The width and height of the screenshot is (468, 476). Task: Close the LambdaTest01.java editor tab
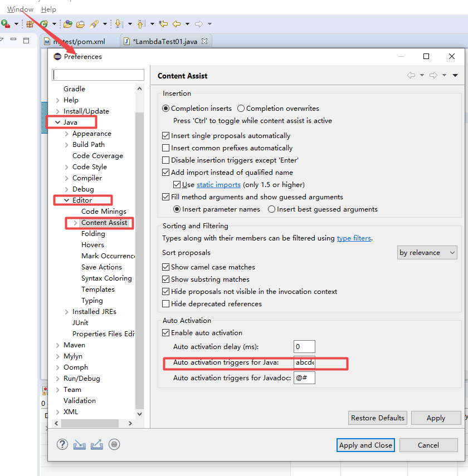pos(204,41)
